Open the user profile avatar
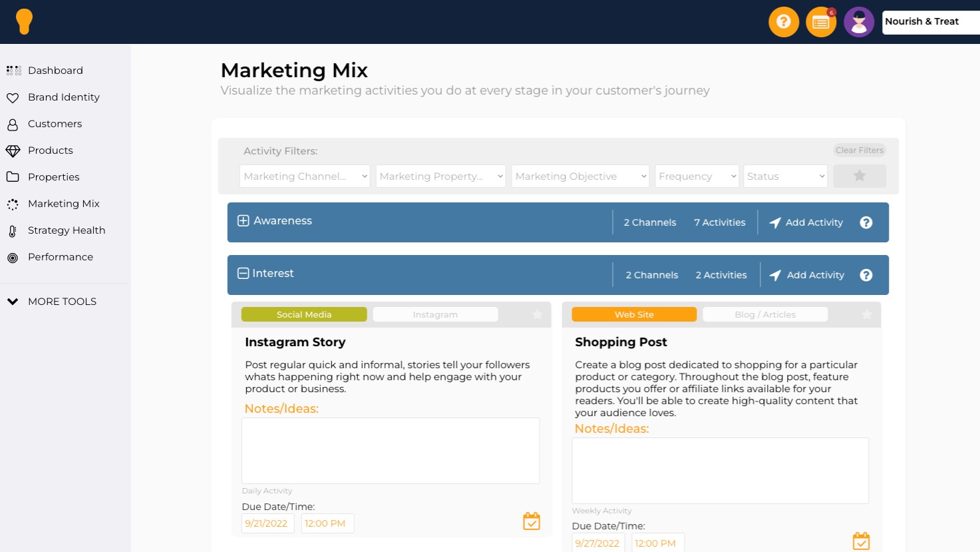 click(859, 22)
